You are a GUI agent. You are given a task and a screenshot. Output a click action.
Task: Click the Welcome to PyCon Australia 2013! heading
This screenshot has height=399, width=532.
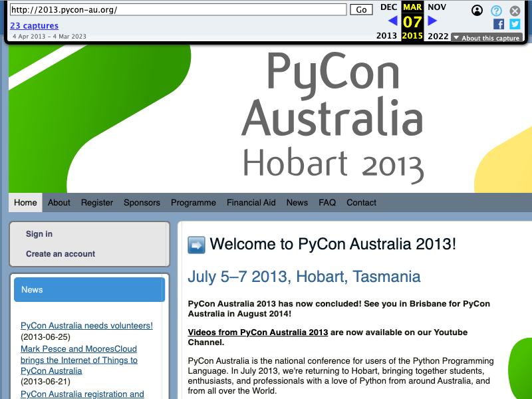point(333,244)
